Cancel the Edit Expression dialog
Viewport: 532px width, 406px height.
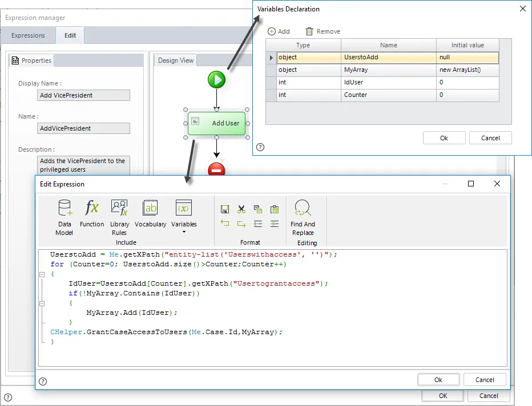pos(485,380)
